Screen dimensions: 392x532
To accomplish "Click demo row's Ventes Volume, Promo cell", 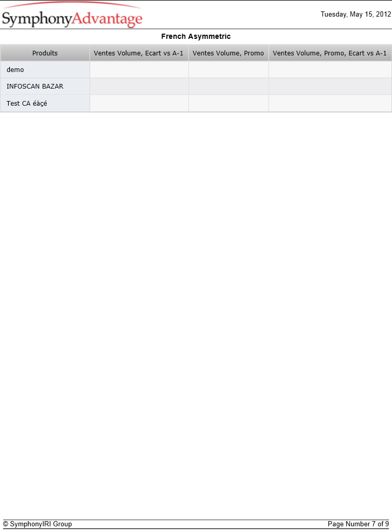I will click(228, 69).
